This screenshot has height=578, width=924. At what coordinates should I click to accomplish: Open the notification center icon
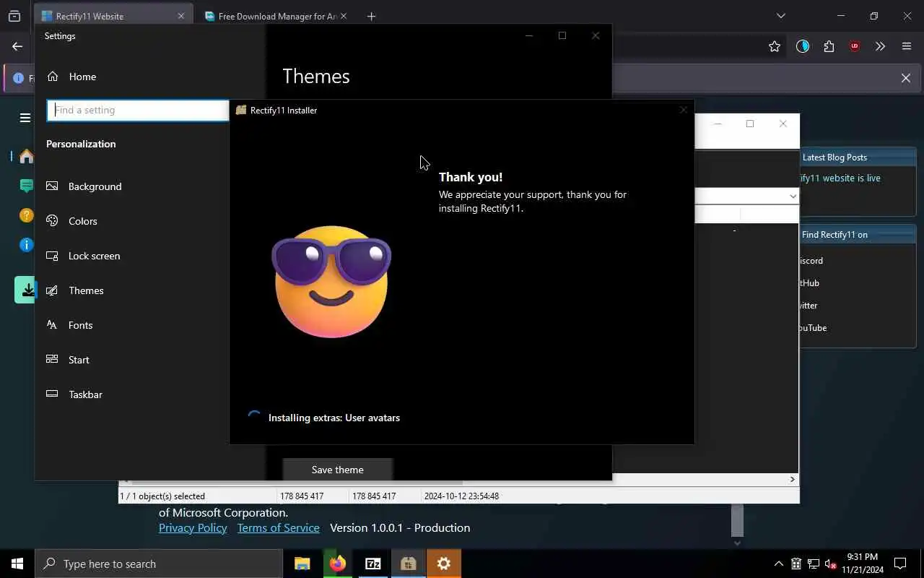point(900,564)
